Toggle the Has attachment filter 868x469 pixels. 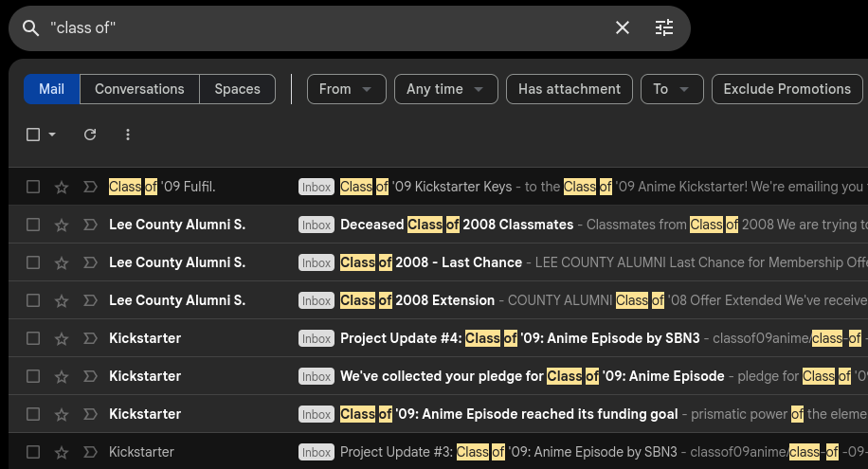[x=570, y=89]
